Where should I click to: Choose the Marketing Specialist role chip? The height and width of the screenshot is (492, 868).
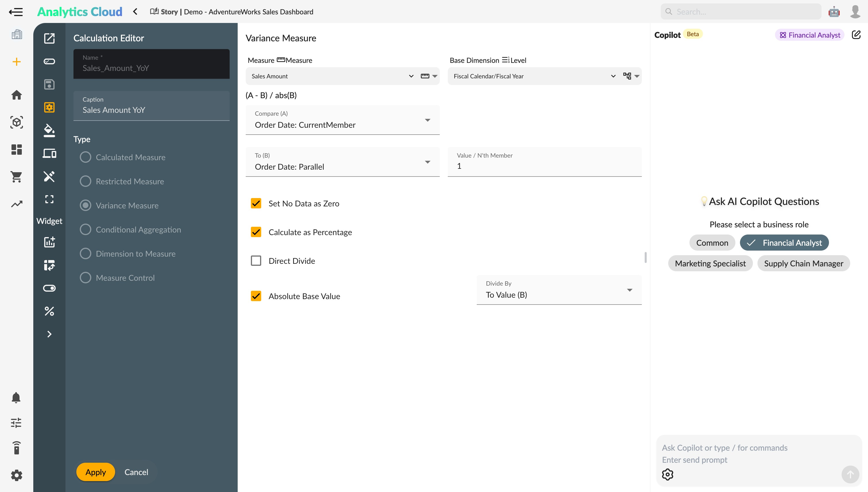(710, 263)
